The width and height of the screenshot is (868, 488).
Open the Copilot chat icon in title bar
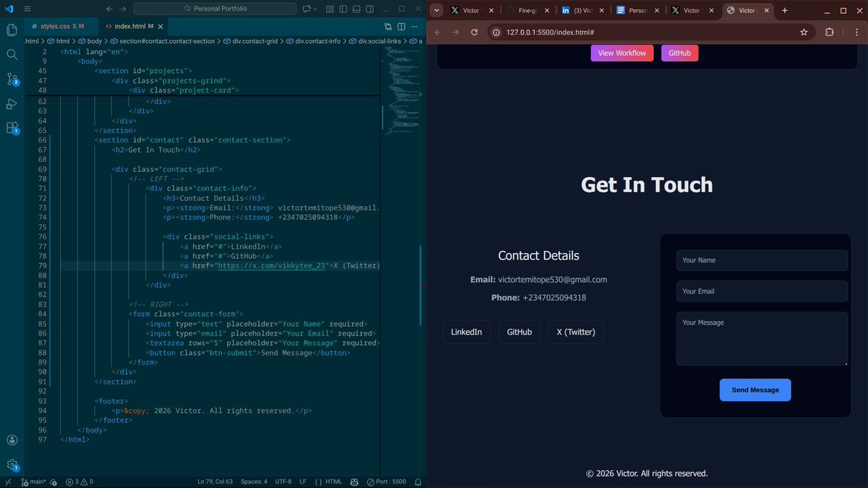point(307,9)
